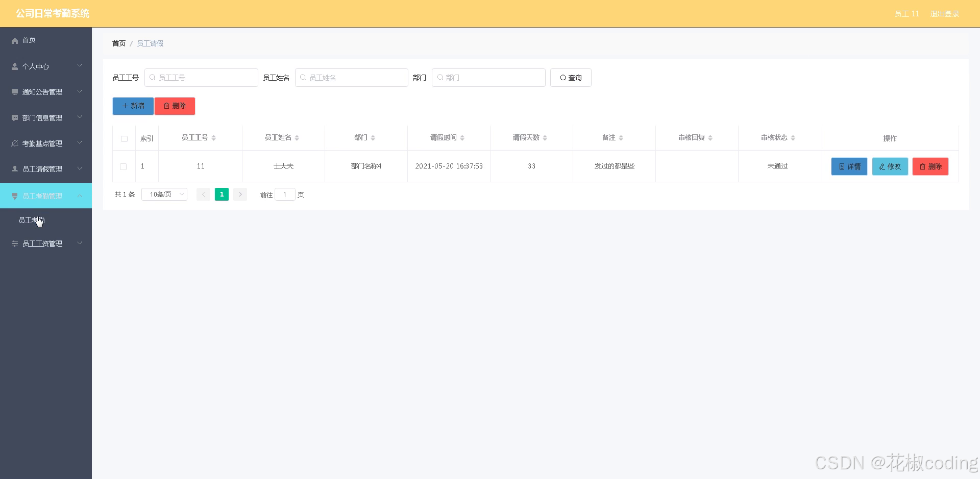Click the 新增 add button
This screenshot has width=980, height=479.
133,106
